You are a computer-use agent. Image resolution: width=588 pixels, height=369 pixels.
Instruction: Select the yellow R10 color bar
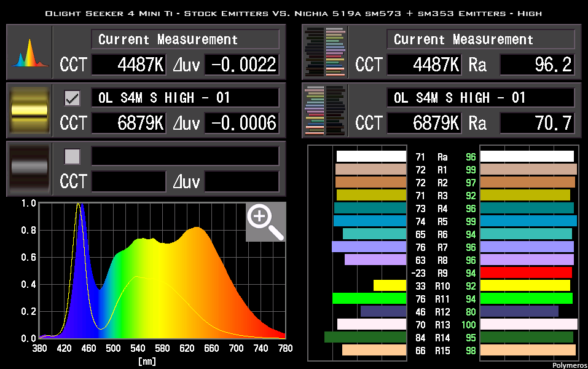527,286
